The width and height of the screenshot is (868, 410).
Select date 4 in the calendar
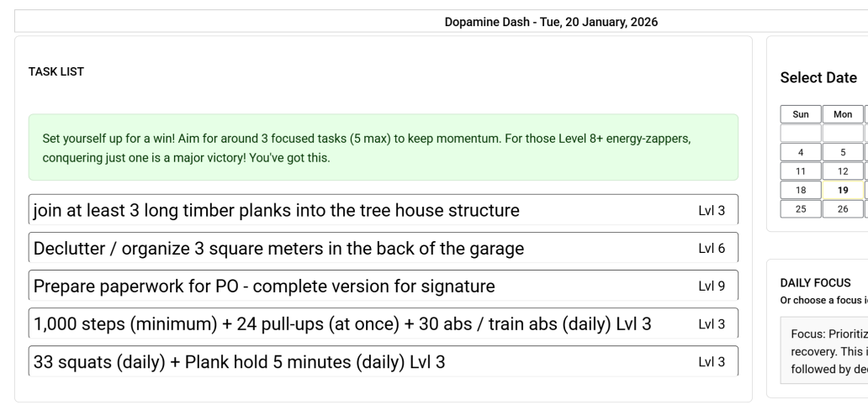(801, 152)
